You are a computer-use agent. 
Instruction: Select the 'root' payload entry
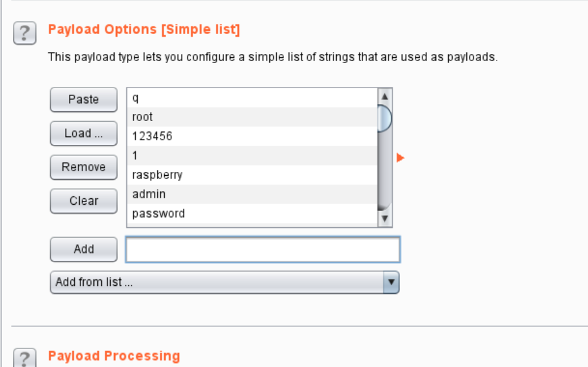(252, 117)
